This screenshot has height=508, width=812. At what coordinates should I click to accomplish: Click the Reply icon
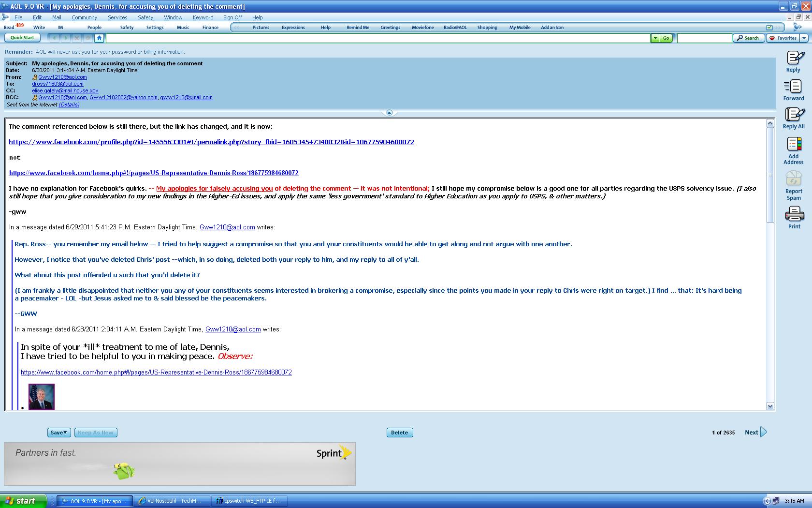tap(794, 61)
